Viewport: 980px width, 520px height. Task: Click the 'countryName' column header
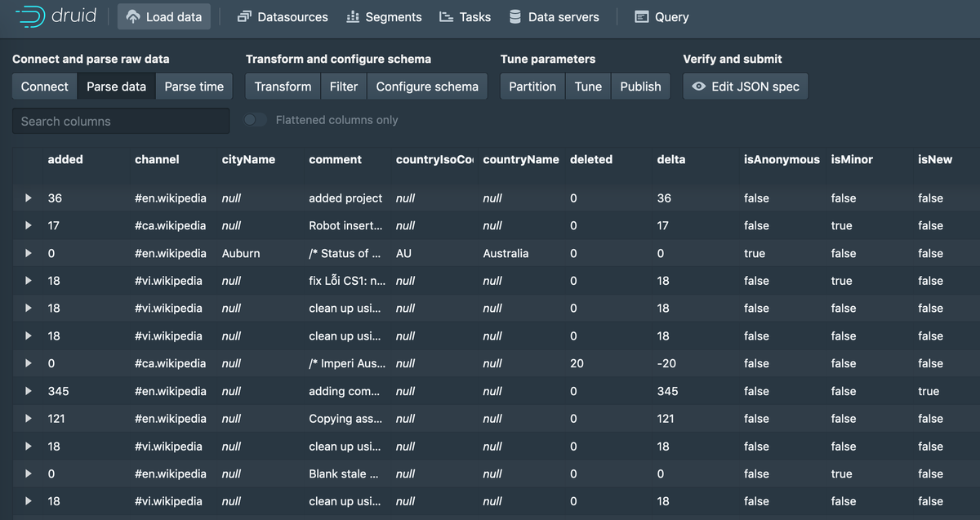click(521, 159)
